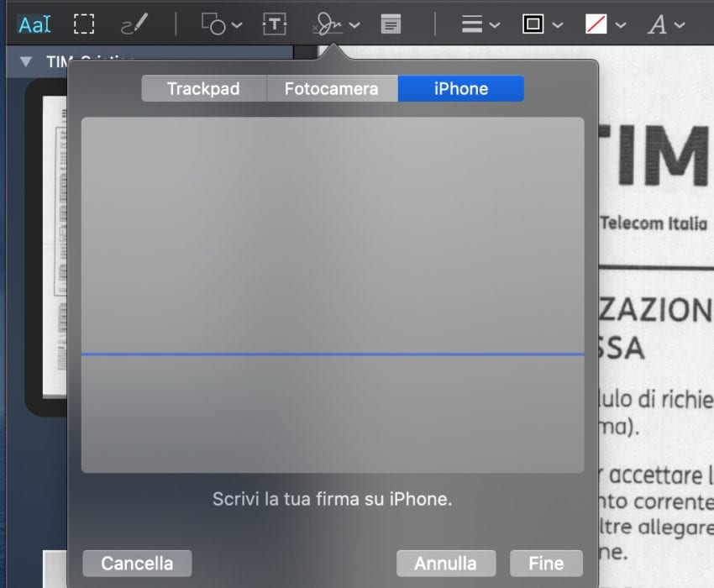The image size is (714, 588).
Task: Select the Text Selection tool
Action: [34, 23]
